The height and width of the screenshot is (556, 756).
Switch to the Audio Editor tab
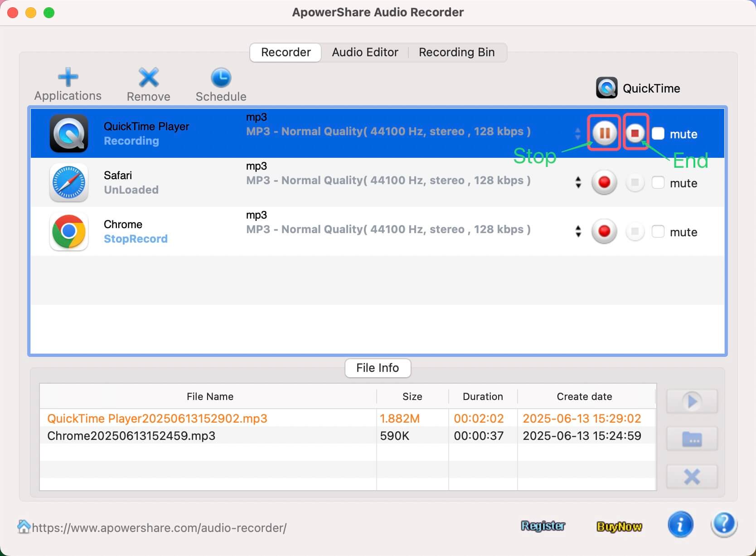(x=365, y=53)
